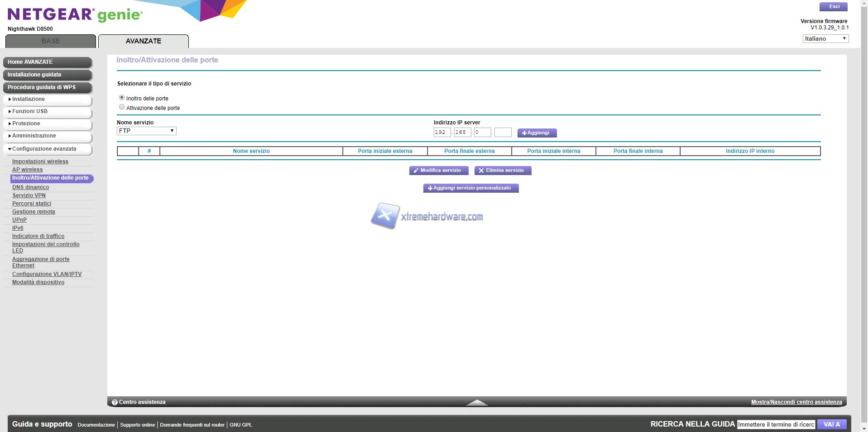Click the NETGEAR genie logo
The width and height of the screenshot is (868, 432).
click(75, 14)
